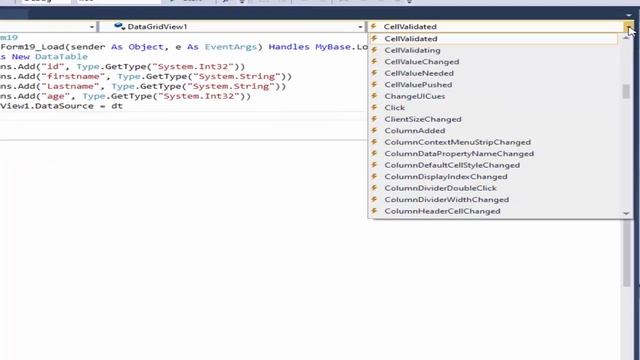
Task: Select ColumnDataPropertyNameChanged event
Action: [493, 153]
